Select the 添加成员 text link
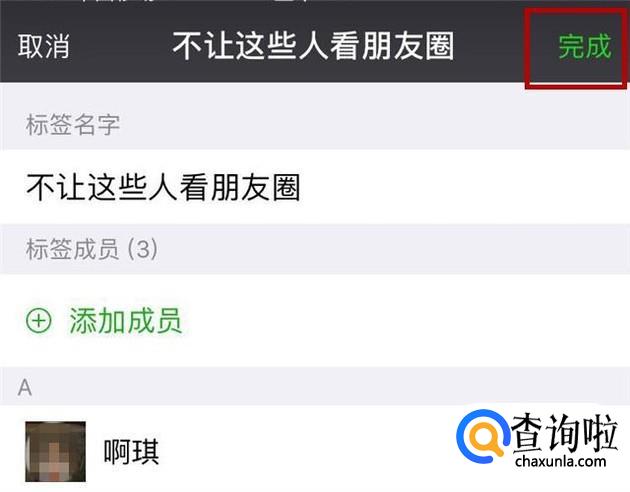 [x=126, y=321]
